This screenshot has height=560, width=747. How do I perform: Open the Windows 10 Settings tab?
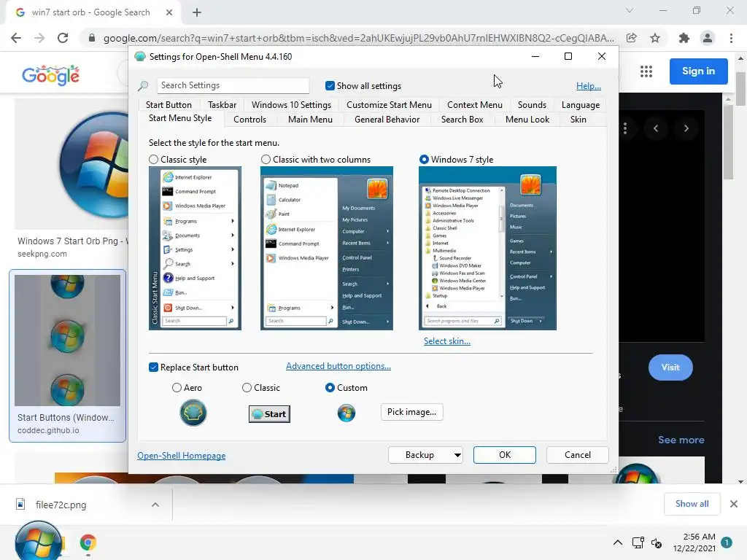click(291, 105)
